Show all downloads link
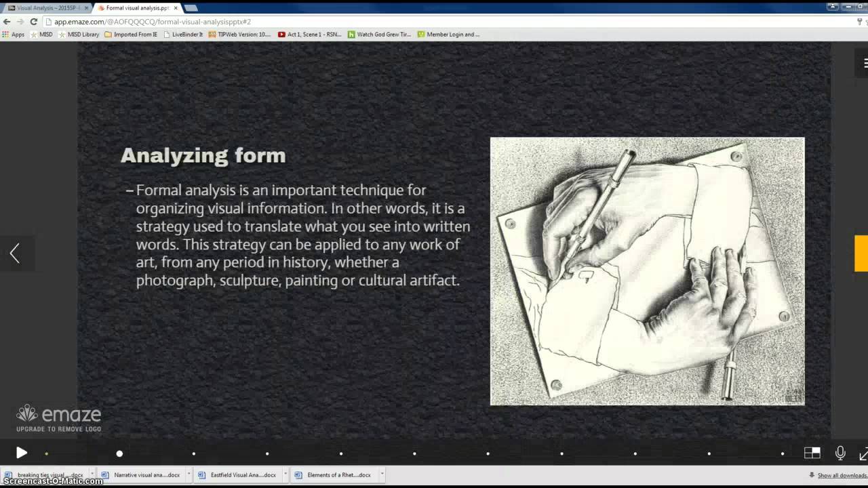Viewport: 868px width, 488px height. click(838, 475)
